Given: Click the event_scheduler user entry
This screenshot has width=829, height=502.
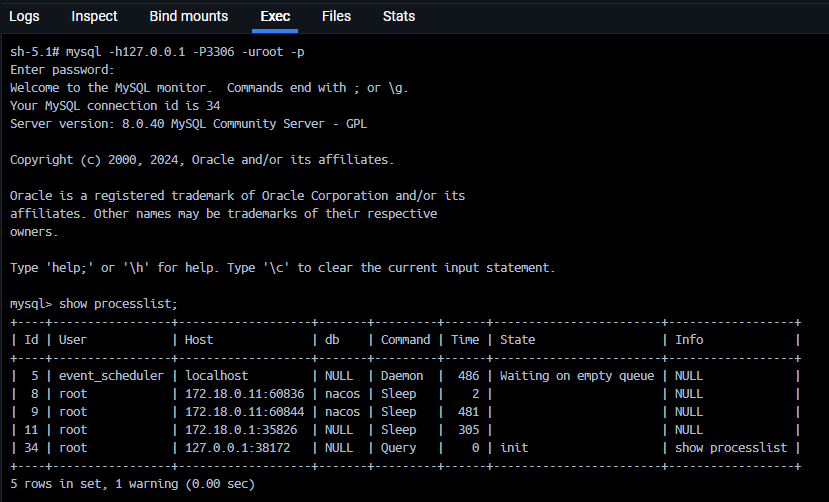Looking at the screenshot, I should [x=110, y=376].
